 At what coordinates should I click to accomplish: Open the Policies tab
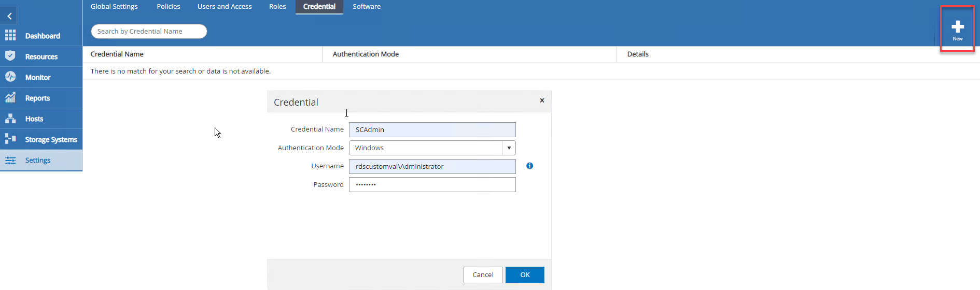click(169, 7)
